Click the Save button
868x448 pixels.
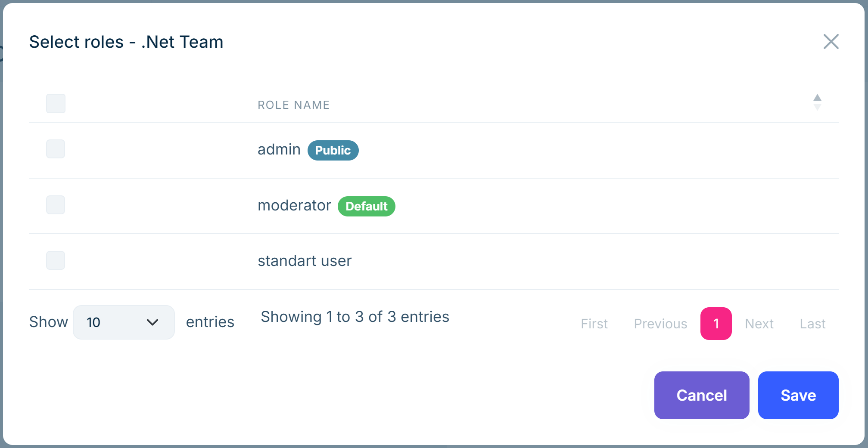pos(798,395)
